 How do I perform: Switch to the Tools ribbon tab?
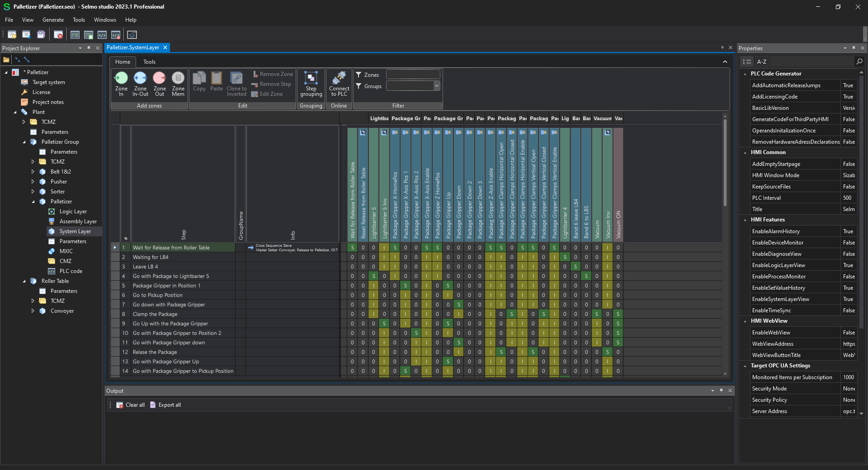click(x=149, y=62)
